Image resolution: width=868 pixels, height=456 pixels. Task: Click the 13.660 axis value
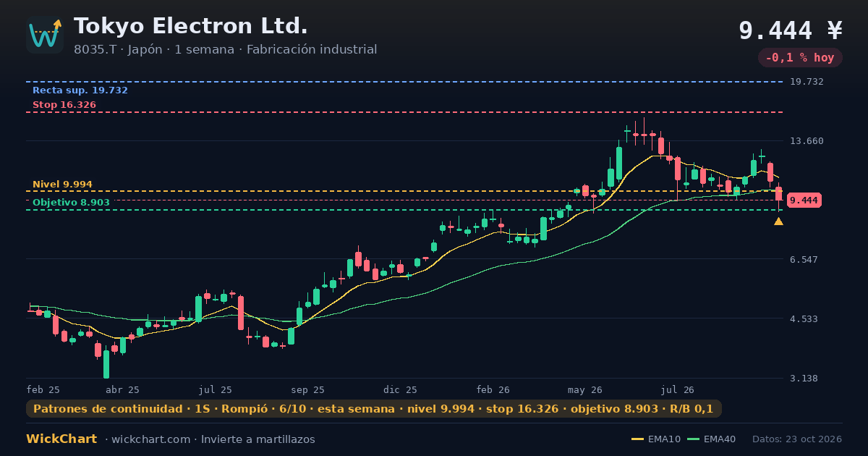click(807, 140)
